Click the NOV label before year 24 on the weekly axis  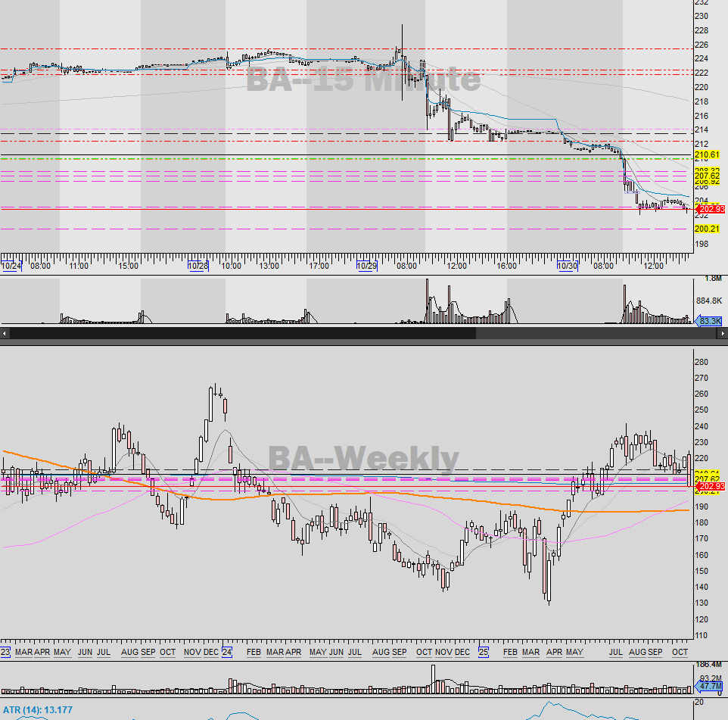pyautogui.click(x=192, y=652)
